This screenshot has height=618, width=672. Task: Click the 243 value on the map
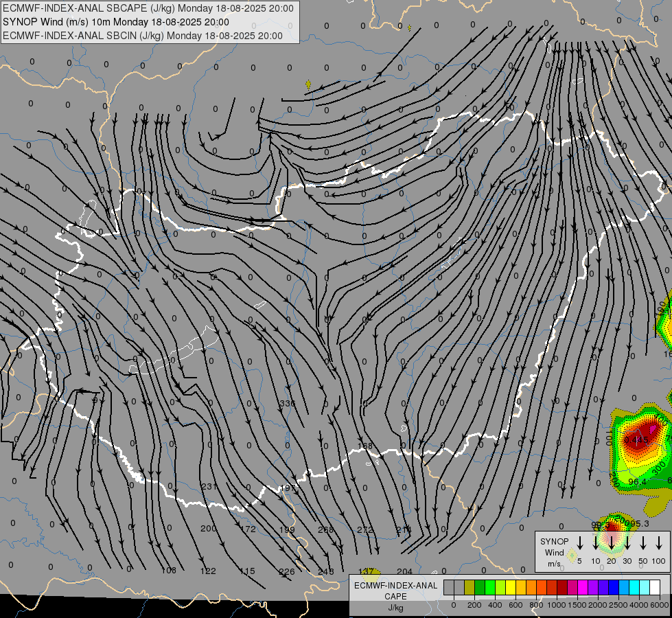click(x=326, y=572)
